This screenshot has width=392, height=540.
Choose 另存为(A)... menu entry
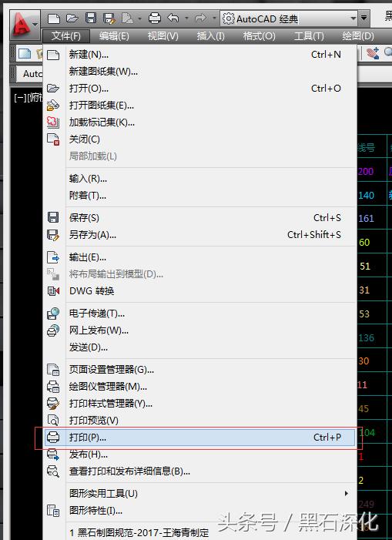(x=200, y=235)
